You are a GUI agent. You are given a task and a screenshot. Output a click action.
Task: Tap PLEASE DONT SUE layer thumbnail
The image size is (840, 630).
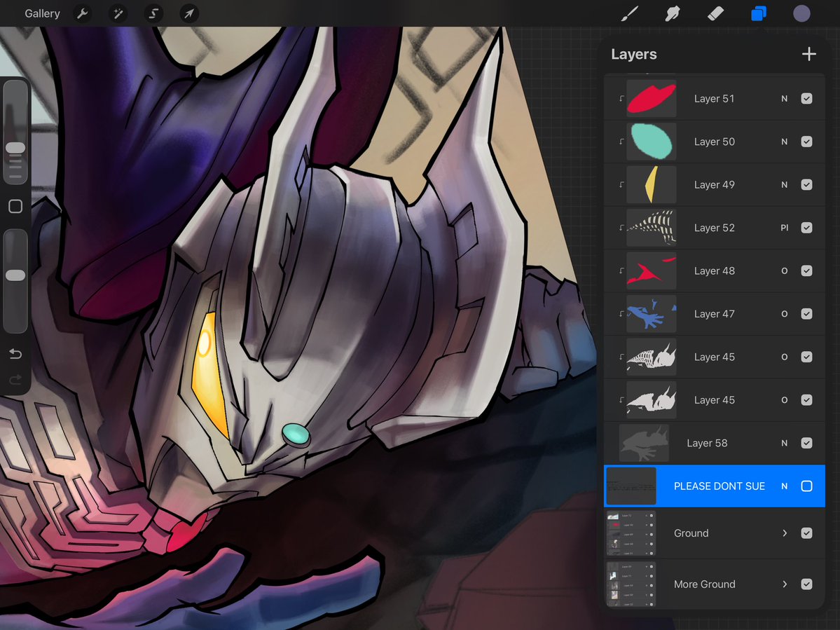pyautogui.click(x=631, y=486)
